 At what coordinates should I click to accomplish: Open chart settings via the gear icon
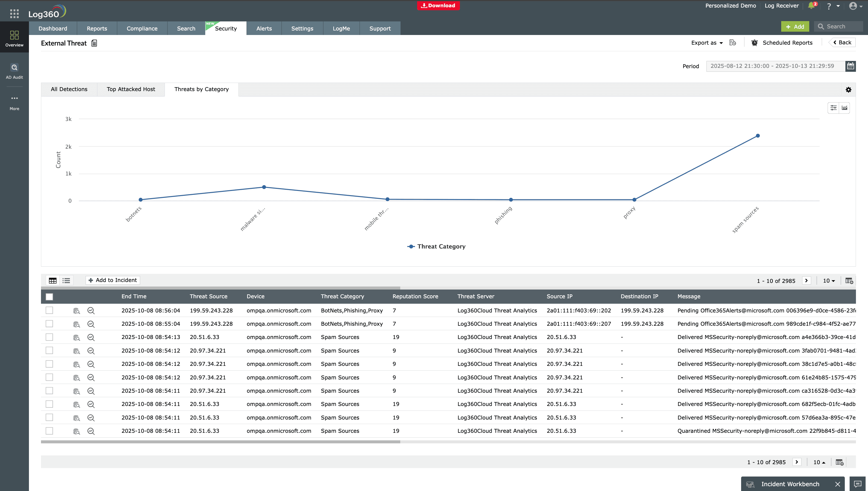[x=848, y=89]
